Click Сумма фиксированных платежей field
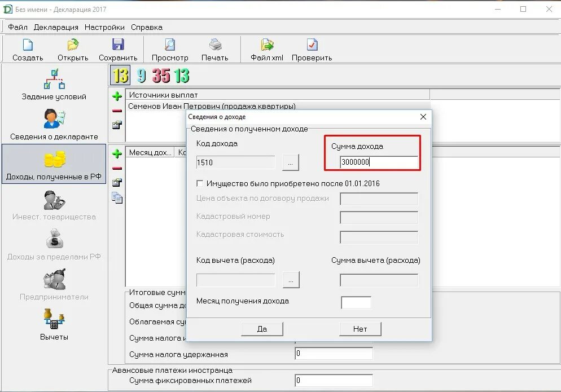This screenshot has width=561, height=392. 334,380
